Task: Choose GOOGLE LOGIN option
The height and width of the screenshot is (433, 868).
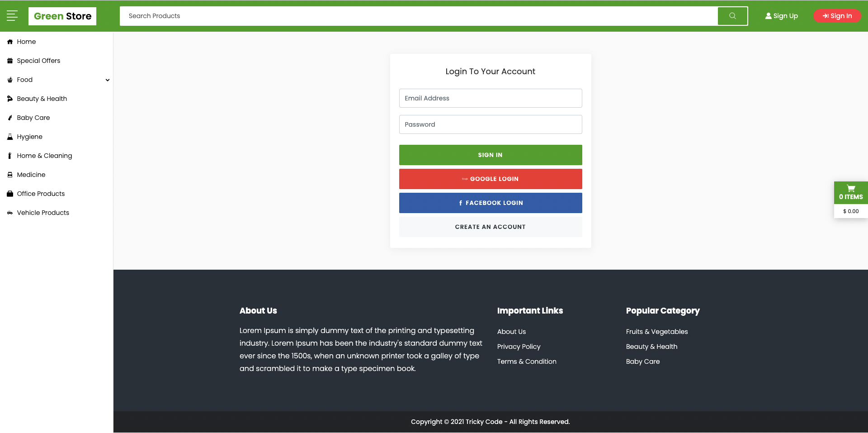Action: pyautogui.click(x=490, y=179)
